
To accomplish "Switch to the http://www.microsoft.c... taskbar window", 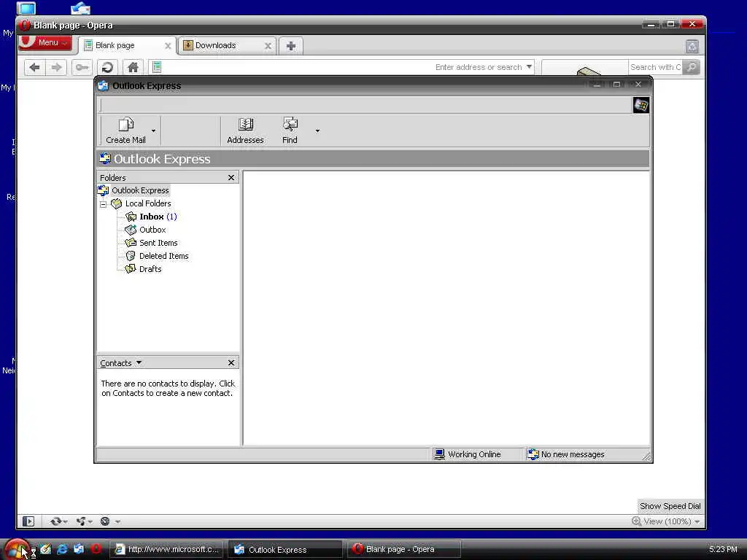I will [167, 550].
